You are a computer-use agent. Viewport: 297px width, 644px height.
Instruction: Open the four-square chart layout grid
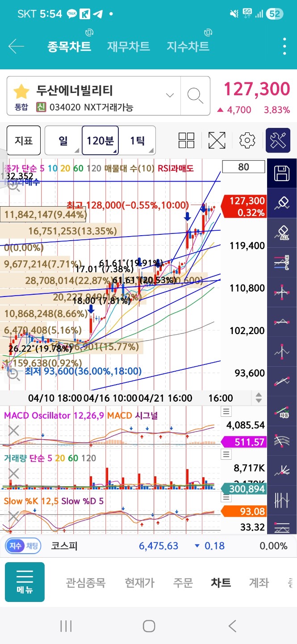click(x=186, y=140)
